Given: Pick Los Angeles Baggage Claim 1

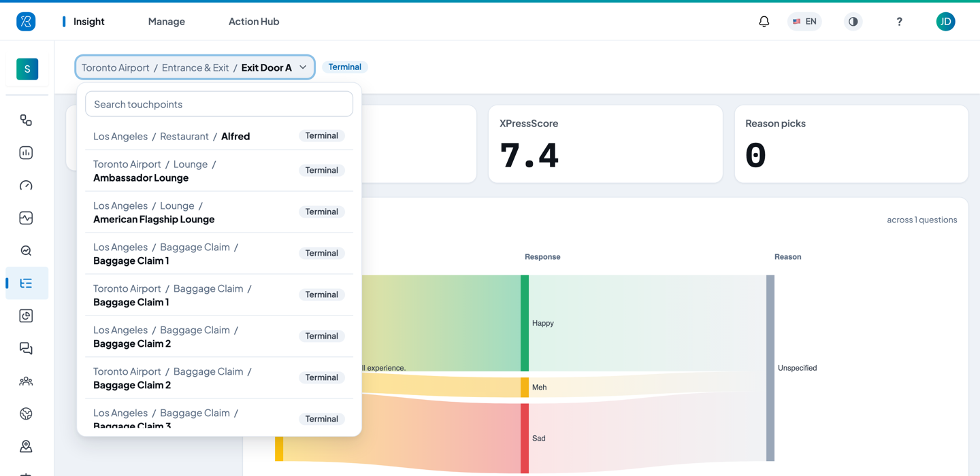Looking at the screenshot, I should (x=219, y=254).
